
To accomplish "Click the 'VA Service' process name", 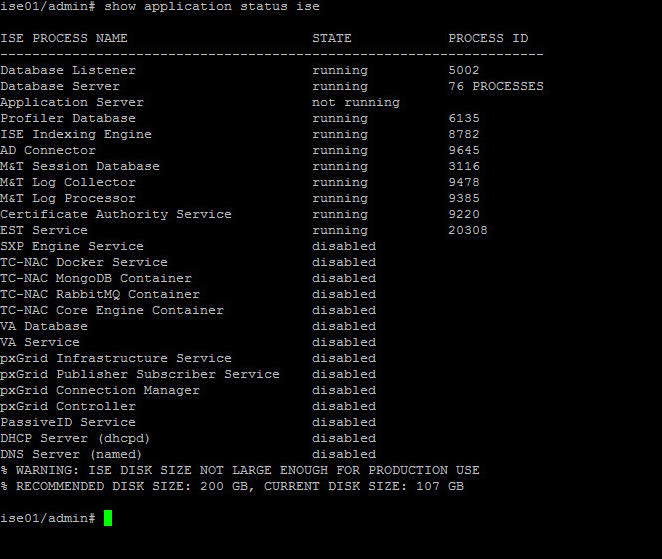I will click(40, 342).
